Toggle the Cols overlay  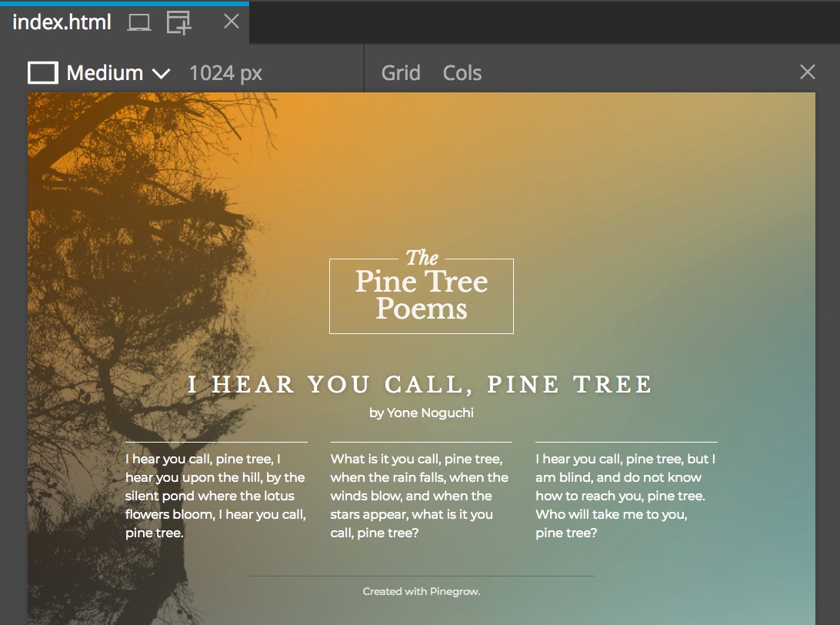[462, 73]
